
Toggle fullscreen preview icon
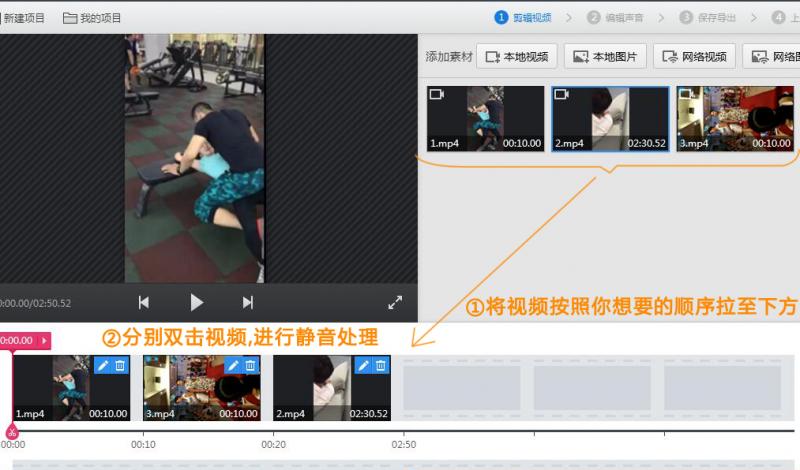[395, 303]
